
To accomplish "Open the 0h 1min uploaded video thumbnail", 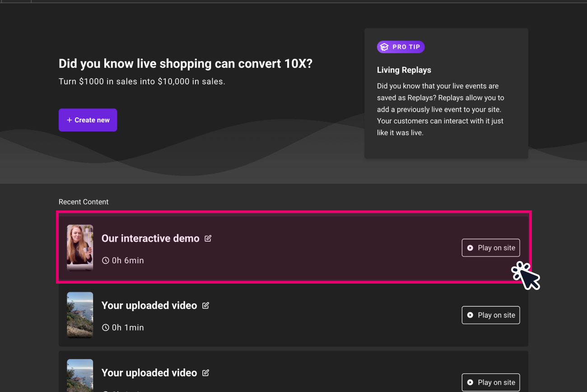I will tap(80, 315).
